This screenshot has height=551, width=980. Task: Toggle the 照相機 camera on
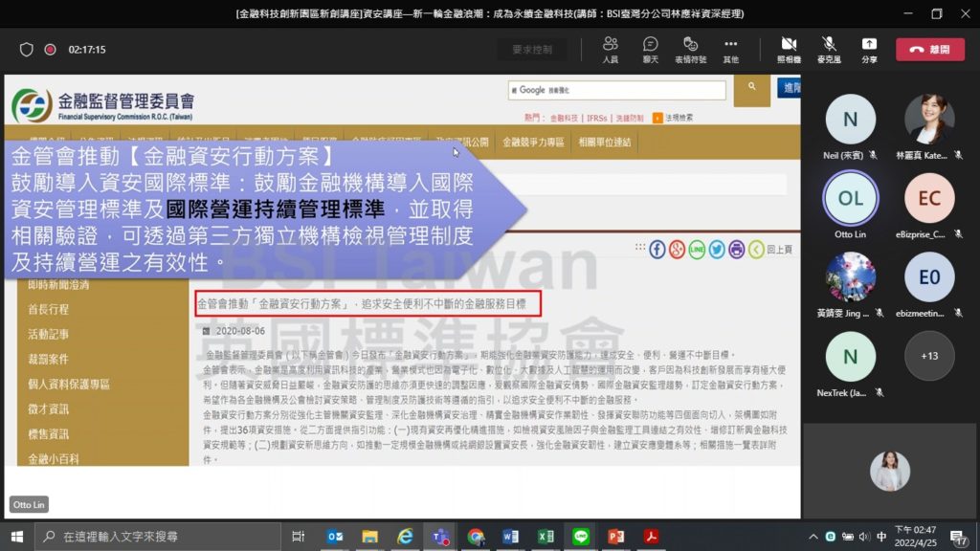[x=789, y=50]
